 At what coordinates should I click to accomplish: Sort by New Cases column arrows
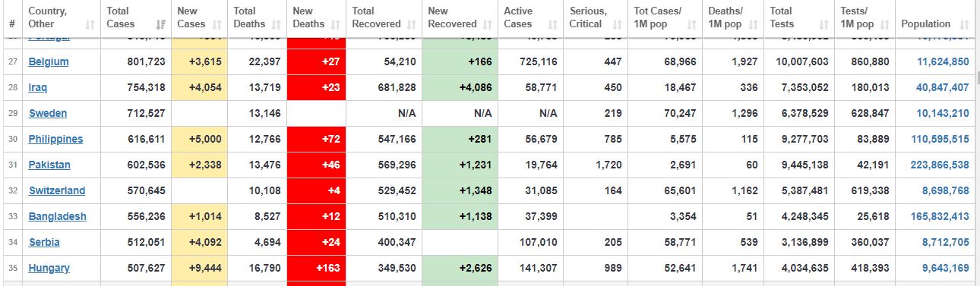[x=217, y=25]
